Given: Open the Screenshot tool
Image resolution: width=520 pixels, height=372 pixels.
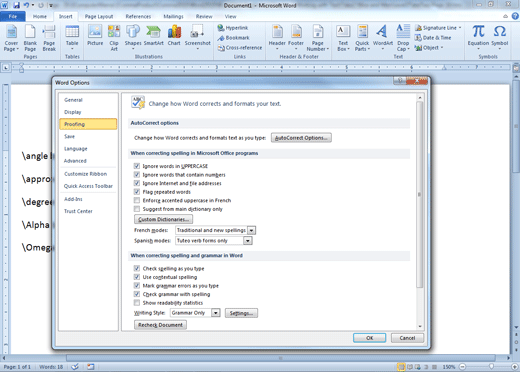Looking at the screenshot, I should tap(197, 37).
